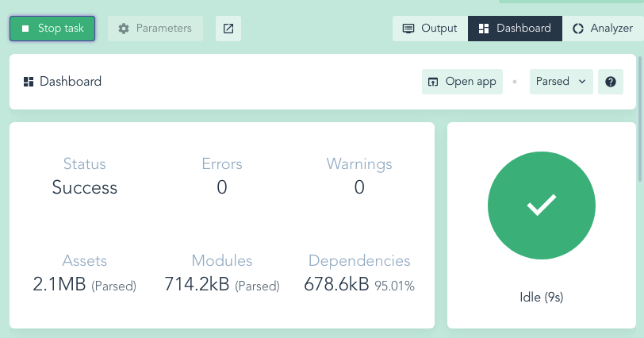Click the help question mark icon

point(610,82)
